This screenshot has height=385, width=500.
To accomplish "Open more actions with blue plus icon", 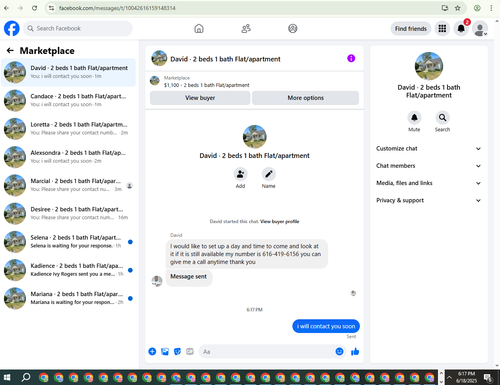I will pyautogui.click(x=152, y=351).
